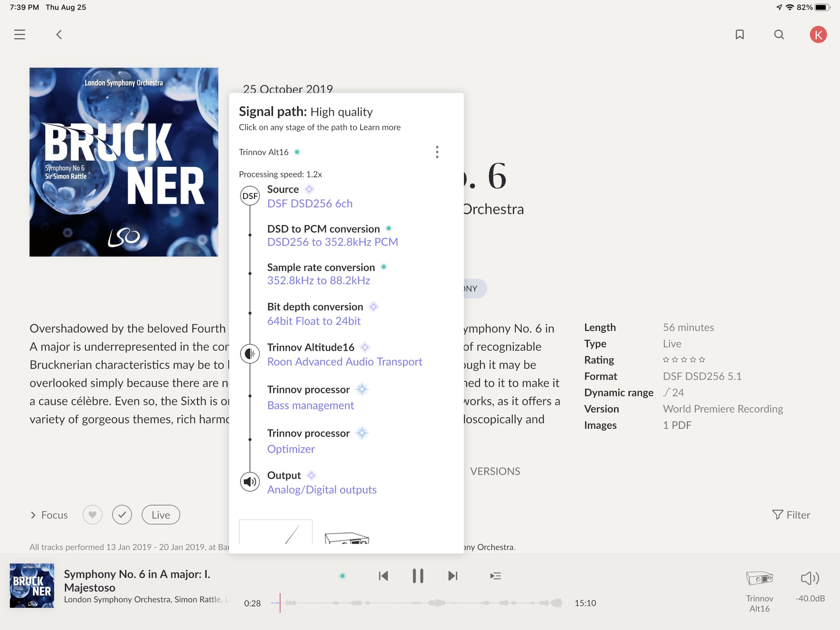Open the K profile avatar

tap(818, 35)
